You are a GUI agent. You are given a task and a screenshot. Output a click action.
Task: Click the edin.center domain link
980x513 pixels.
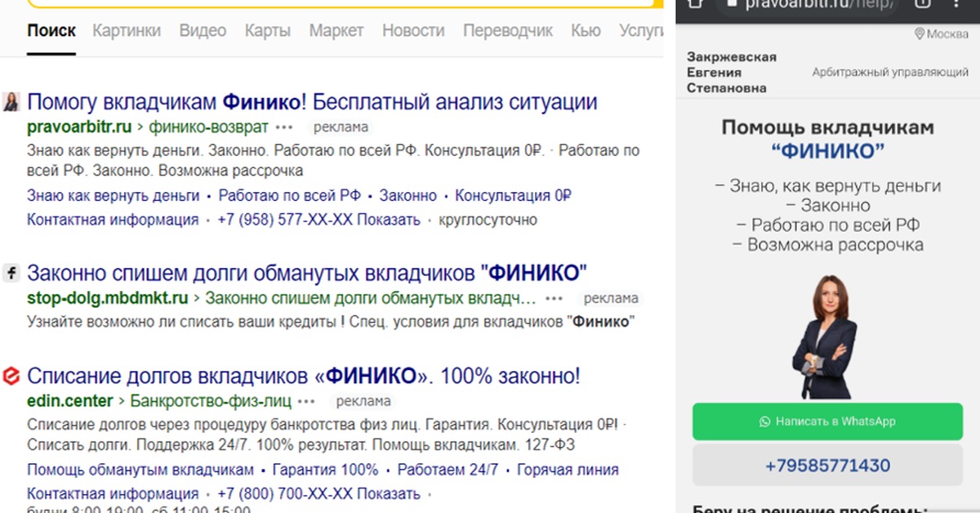(70, 401)
